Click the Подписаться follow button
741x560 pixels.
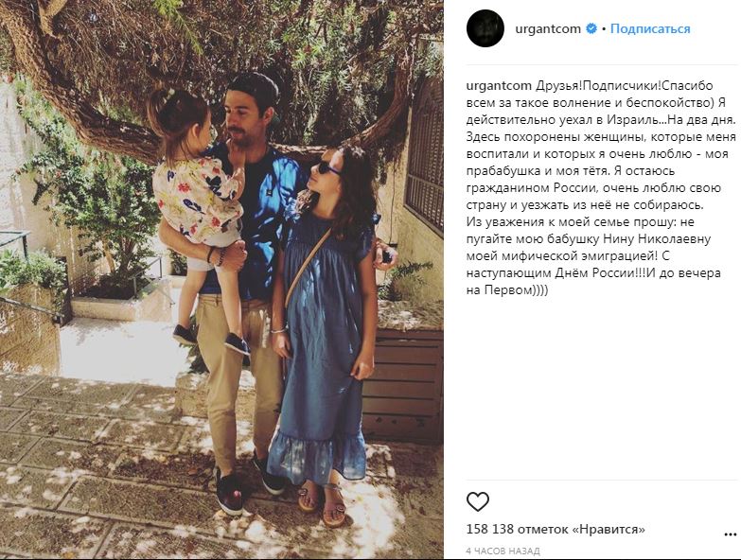(x=650, y=28)
